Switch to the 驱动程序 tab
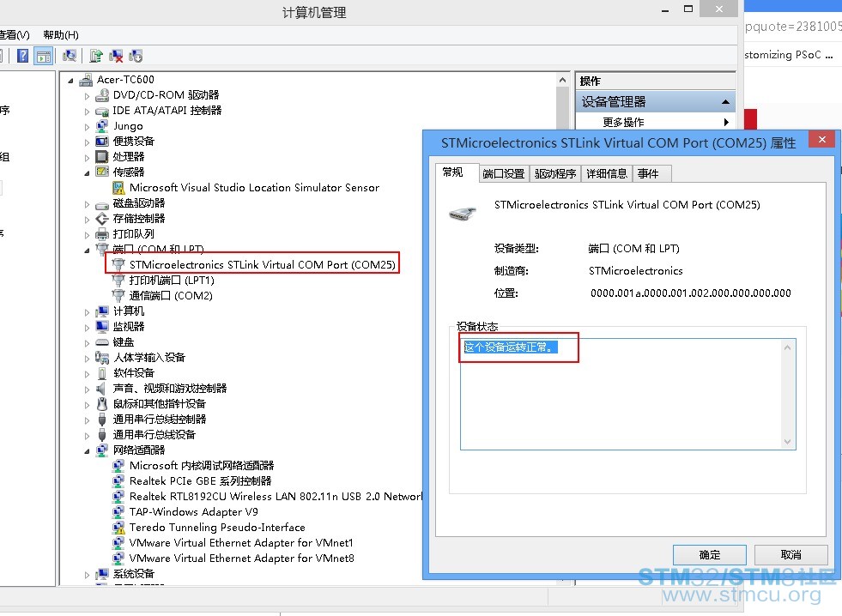 pos(555,174)
